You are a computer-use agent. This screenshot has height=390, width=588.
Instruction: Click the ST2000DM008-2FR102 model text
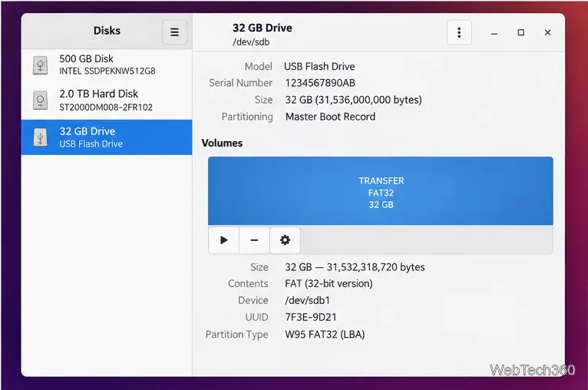coord(106,107)
